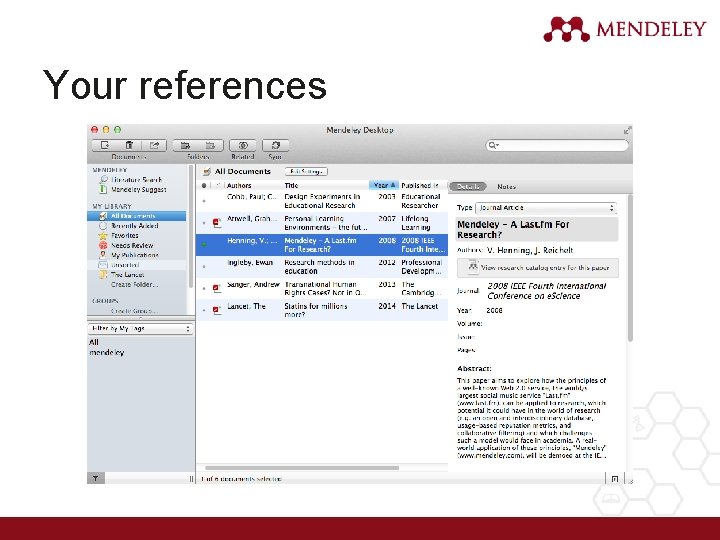720x540 pixels.
Task: Select the Transnational Human Rights Cases row
Action: 322,289
